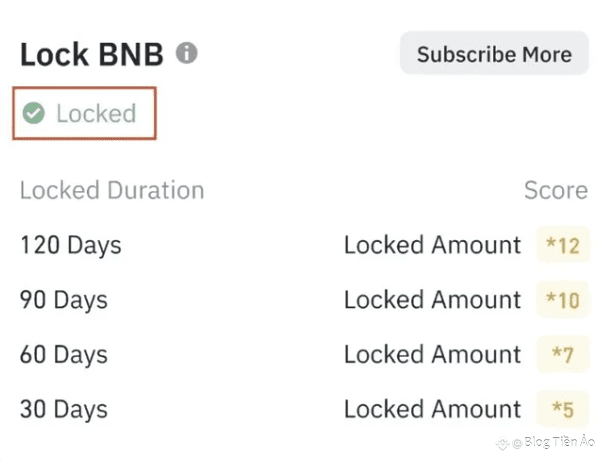Click Locked Amount in the 30 Days row
This screenshot has width=603, height=460.
pos(432,409)
